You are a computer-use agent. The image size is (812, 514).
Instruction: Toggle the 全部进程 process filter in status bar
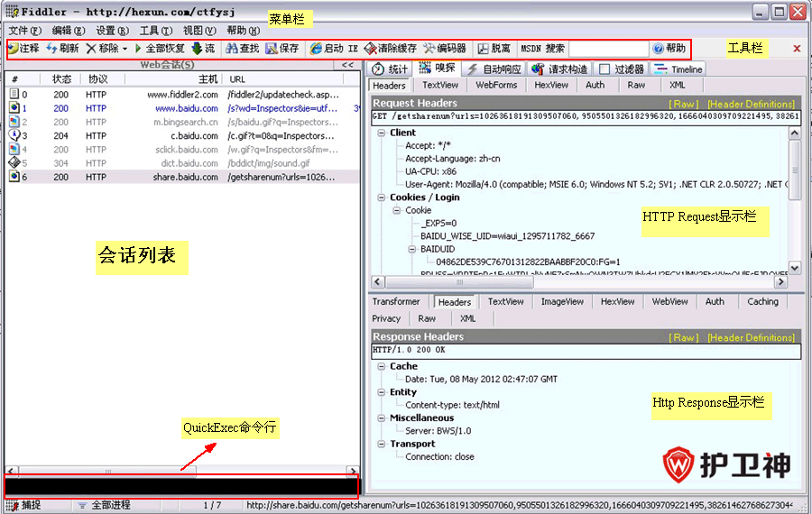tap(83, 506)
